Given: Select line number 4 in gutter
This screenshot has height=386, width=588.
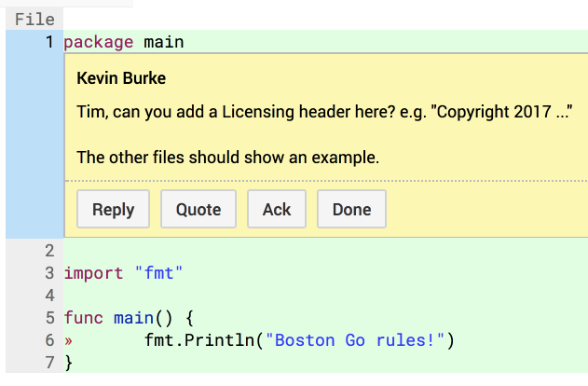Looking at the screenshot, I should (49, 296).
